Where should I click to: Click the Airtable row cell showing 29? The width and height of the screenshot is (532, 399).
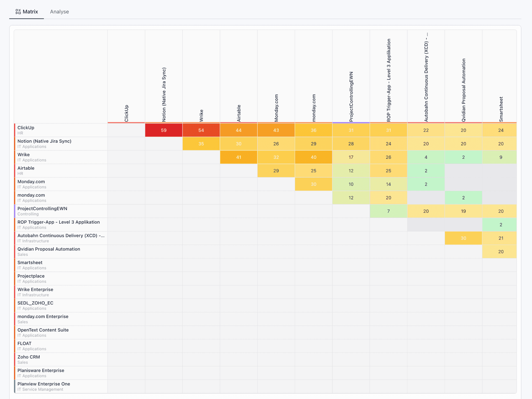(276, 171)
